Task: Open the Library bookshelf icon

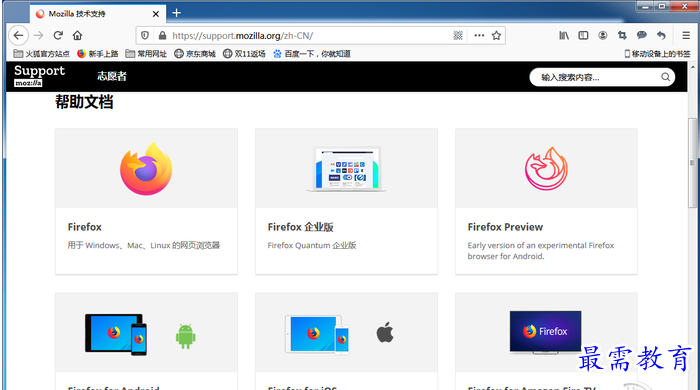Action: click(564, 35)
